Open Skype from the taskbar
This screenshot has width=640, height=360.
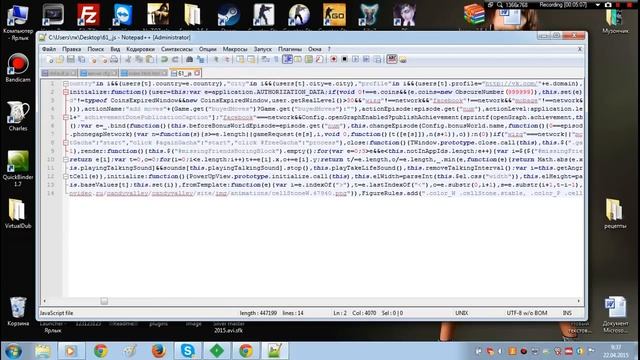click(187, 351)
